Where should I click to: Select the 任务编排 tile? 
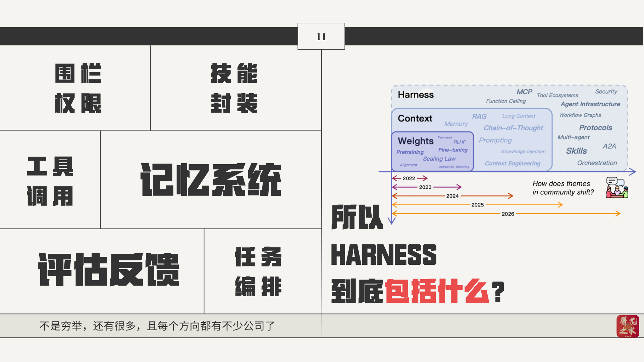click(x=258, y=271)
